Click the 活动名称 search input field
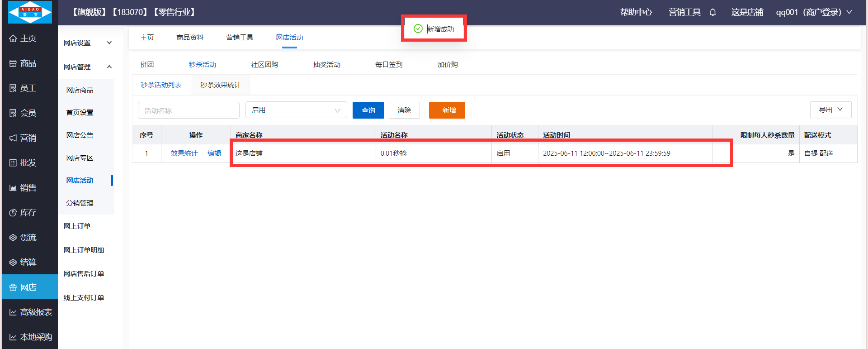Image resolution: width=868 pixels, height=349 pixels. click(189, 110)
